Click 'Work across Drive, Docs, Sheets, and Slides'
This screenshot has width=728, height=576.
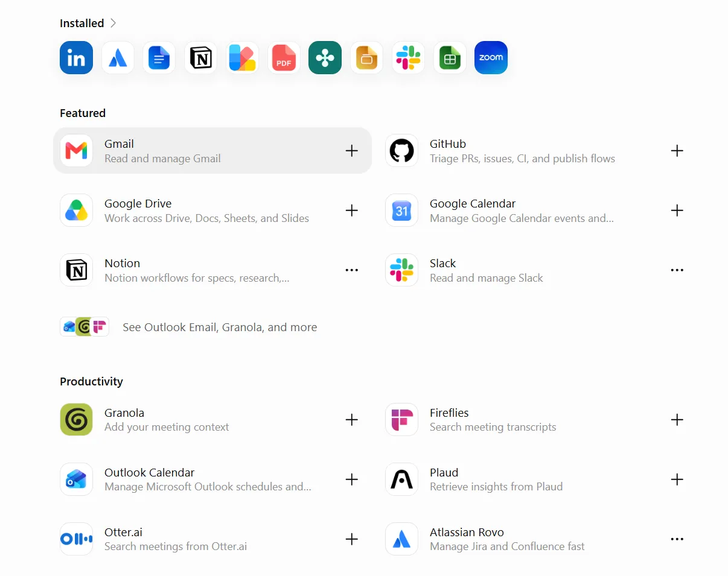point(206,218)
